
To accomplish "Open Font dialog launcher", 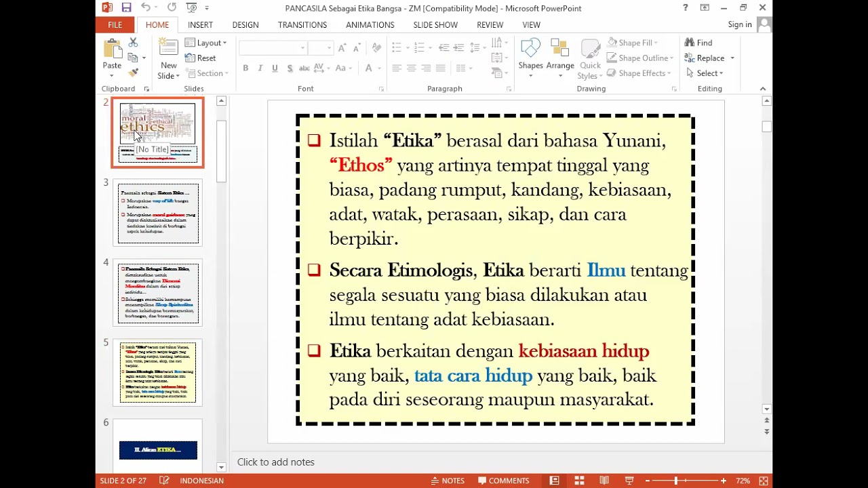I will click(381, 89).
